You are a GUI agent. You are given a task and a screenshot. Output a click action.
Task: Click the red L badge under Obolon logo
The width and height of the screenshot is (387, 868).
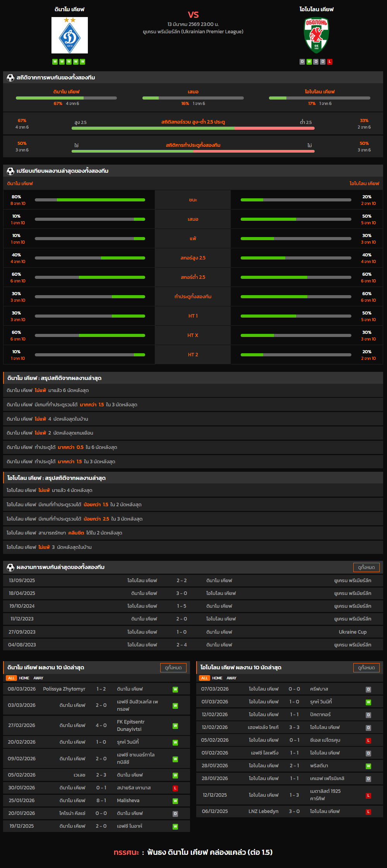click(330, 62)
